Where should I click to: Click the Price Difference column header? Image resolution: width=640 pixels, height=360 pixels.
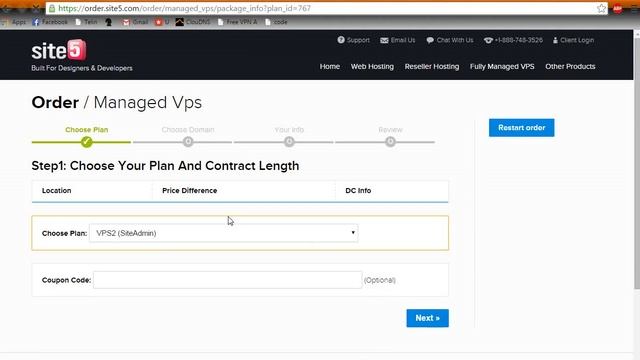tap(189, 191)
